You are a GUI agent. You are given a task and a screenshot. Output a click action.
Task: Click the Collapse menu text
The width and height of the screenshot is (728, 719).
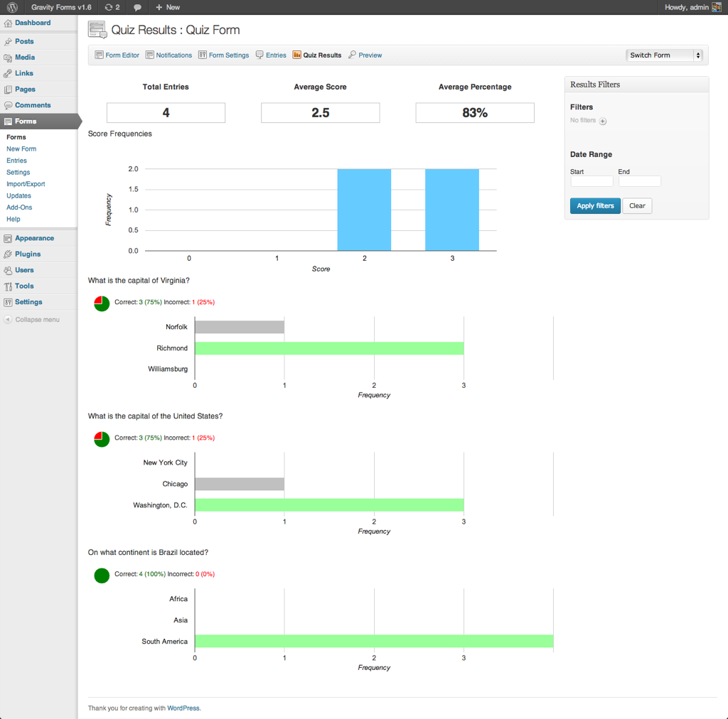point(37,320)
